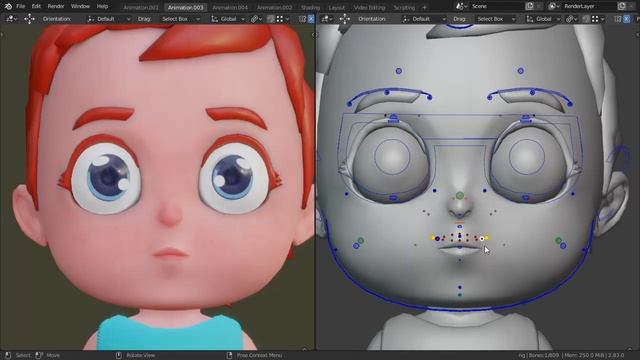Click the Select mouse hint icon in status bar
The height and width of the screenshot is (360, 640).
point(8,356)
